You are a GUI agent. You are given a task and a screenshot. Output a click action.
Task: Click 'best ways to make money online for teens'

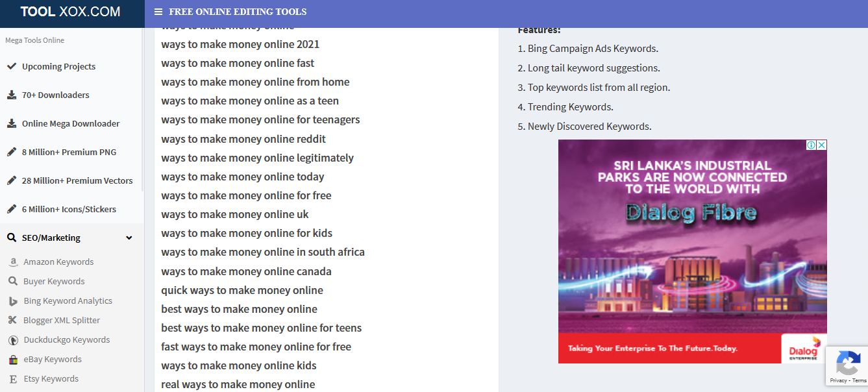pyautogui.click(x=262, y=328)
